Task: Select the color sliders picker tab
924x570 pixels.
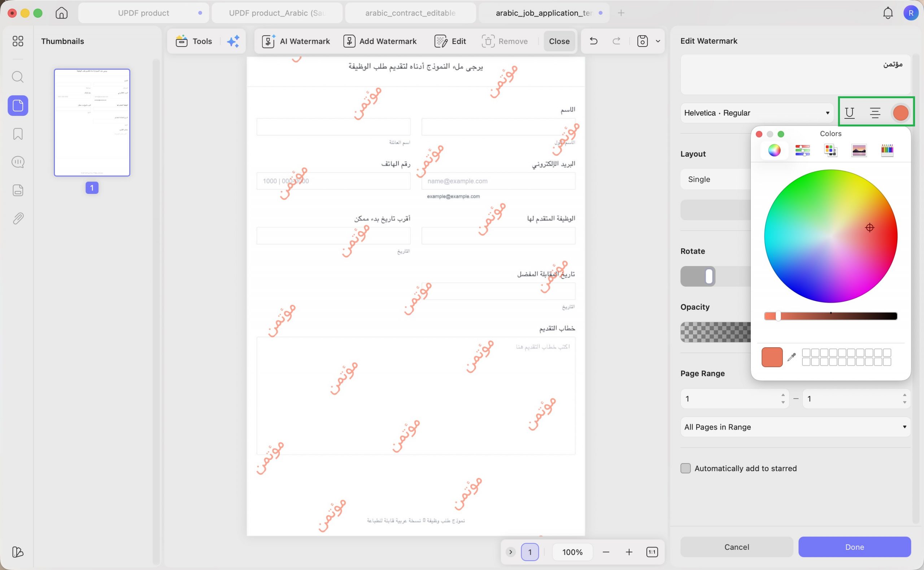Action: [803, 150]
